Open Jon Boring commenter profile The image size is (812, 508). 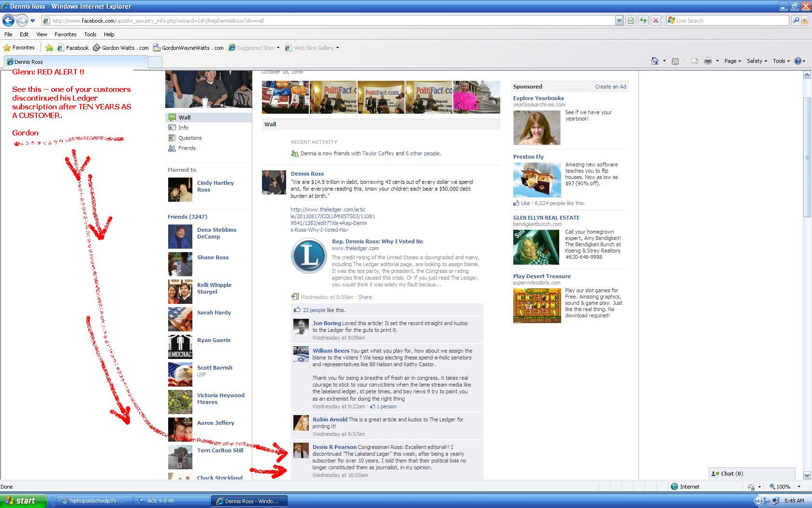point(327,323)
